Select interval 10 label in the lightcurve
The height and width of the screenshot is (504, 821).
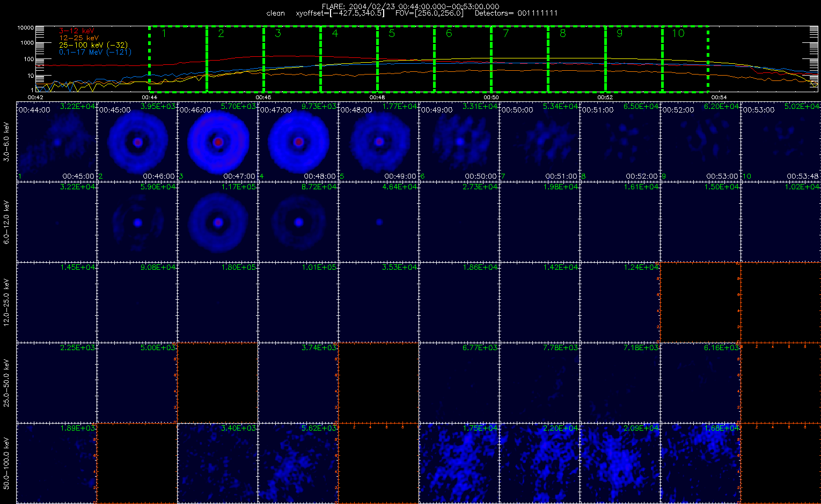pyautogui.click(x=679, y=33)
